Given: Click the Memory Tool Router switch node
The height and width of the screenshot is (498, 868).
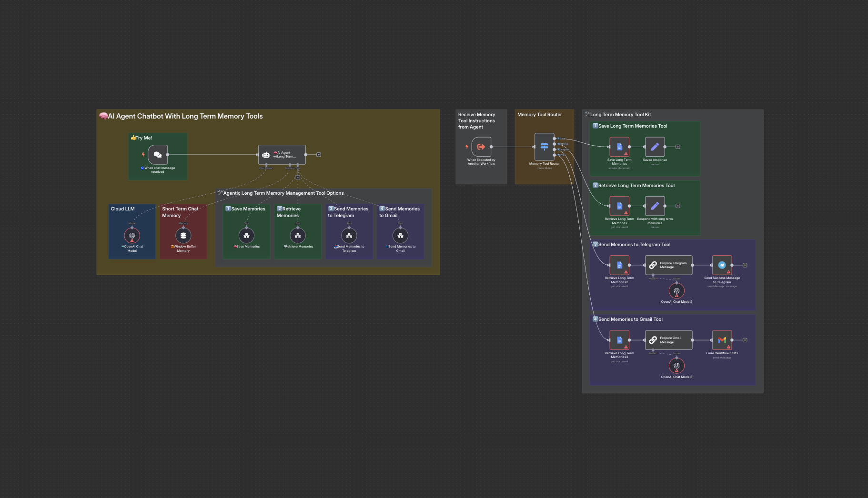Looking at the screenshot, I should [x=544, y=147].
